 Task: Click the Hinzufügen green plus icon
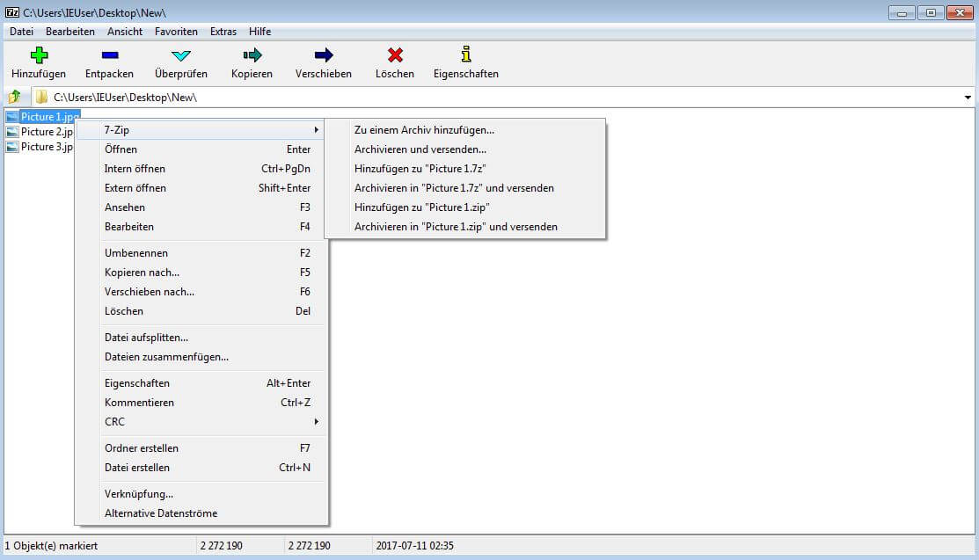39,55
